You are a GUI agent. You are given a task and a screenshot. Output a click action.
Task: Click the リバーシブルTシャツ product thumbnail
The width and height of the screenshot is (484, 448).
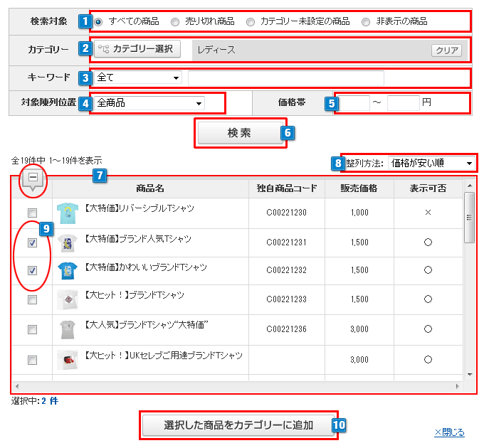point(67,213)
